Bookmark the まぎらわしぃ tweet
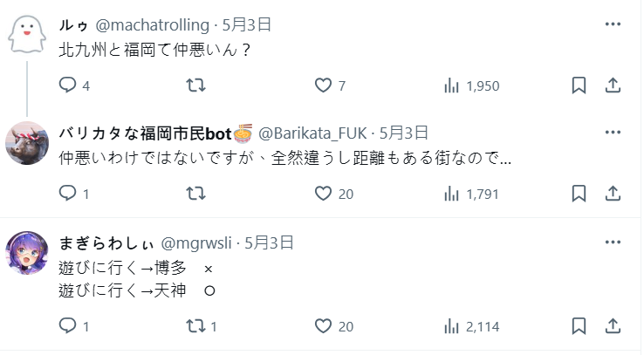Viewport: 644px width, 355px height. tap(578, 326)
